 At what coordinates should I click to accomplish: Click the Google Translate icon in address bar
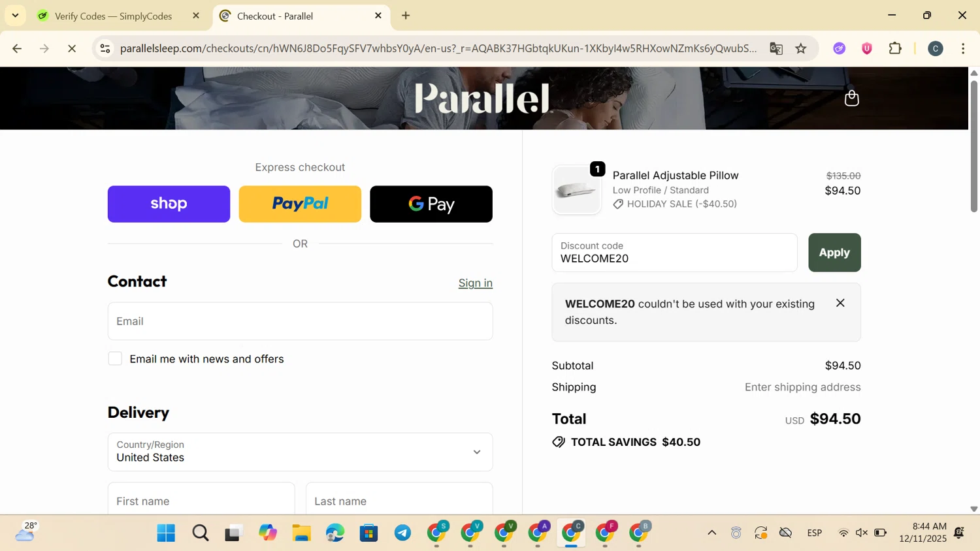776,48
